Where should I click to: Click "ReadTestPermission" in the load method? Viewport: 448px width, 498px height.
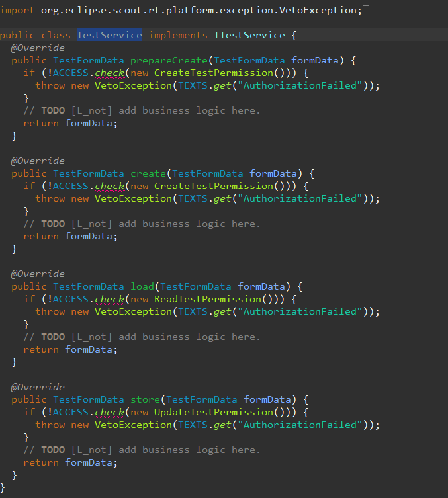(208, 299)
